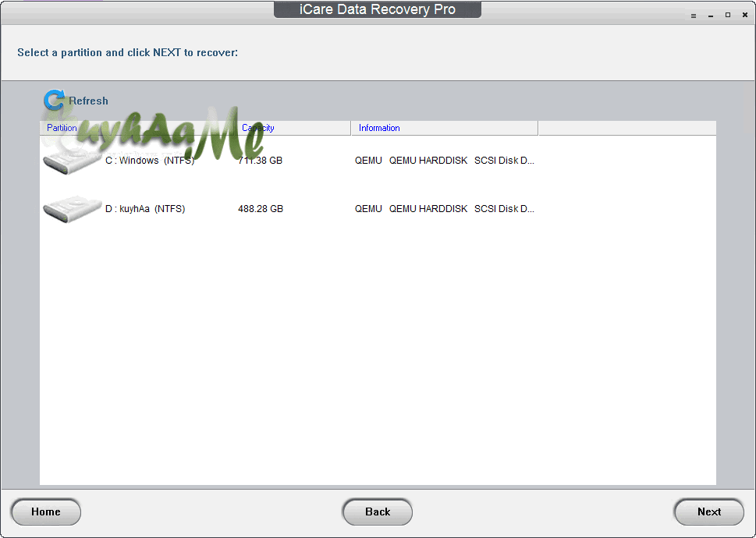The image size is (756, 538).
Task: Select partition D : kuyhAa (NTFS)
Action: pyautogui.click(x=145, y=208)
